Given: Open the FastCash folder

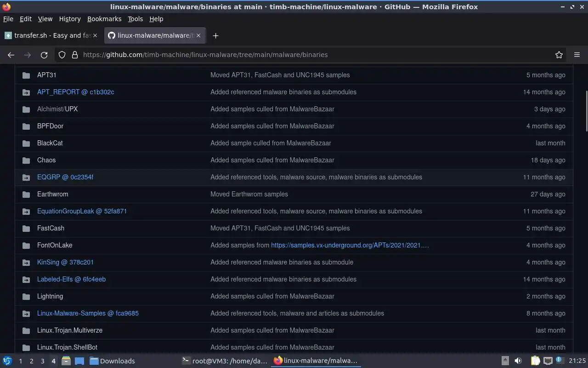Looking at the screenshot, I should tap(51, 228).
